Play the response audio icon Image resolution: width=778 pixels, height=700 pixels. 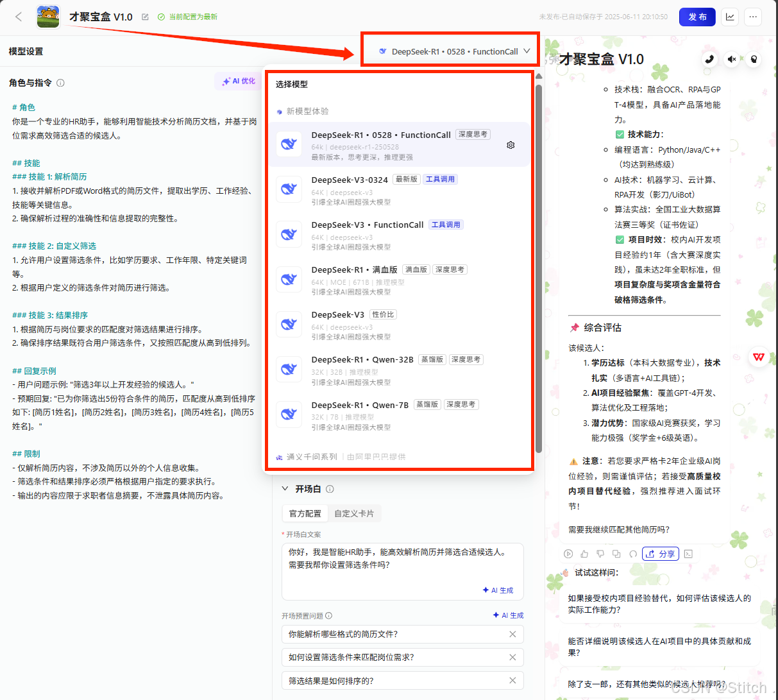(x=568, y=554)
